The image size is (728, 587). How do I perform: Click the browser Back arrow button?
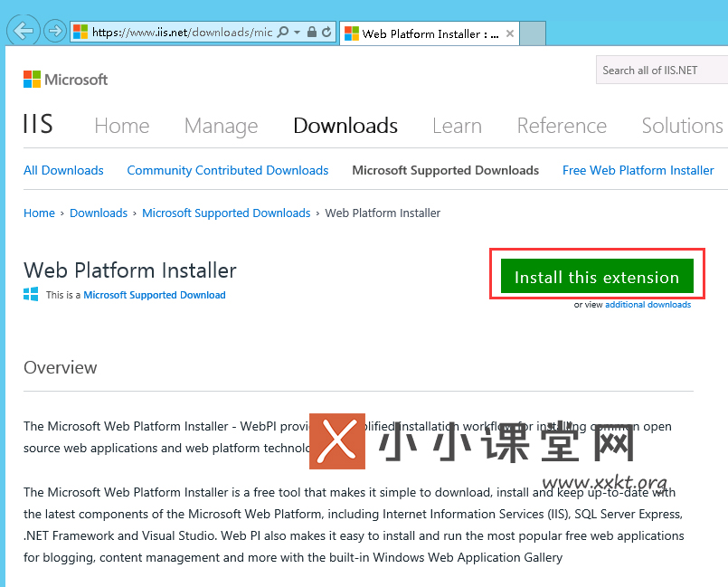point(24,31)
